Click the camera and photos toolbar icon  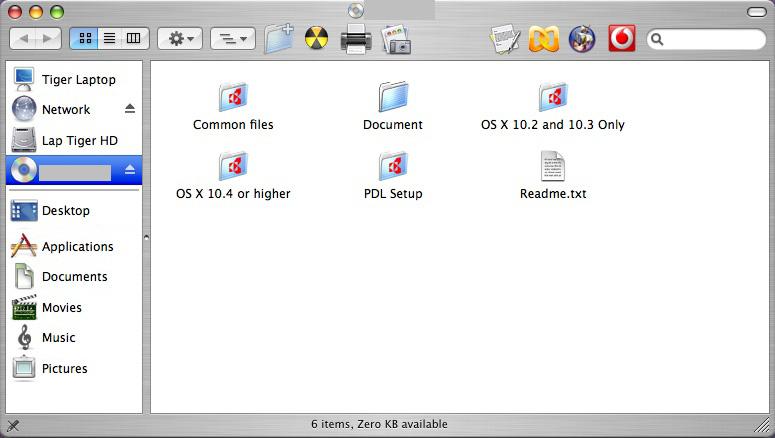coord(396,39)
